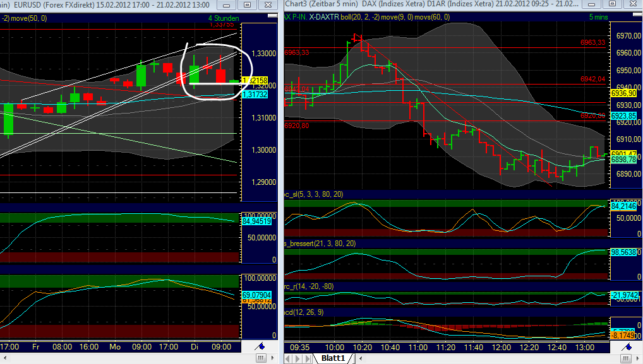Image resolution: width=643 pixels, height=364 pixels.
Task: Click the green '4 Stunden' timeframe label
Action: pyautogui.click(x=224, y=18)
